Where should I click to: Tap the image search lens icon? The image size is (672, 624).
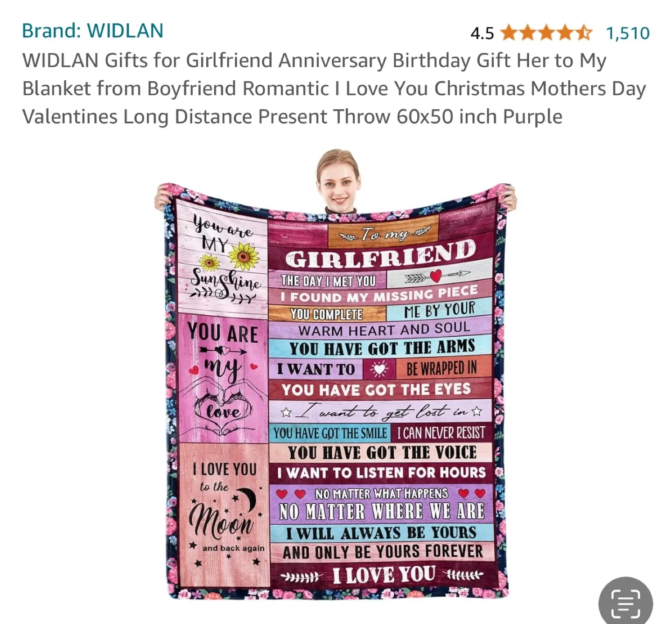[625, 603]
